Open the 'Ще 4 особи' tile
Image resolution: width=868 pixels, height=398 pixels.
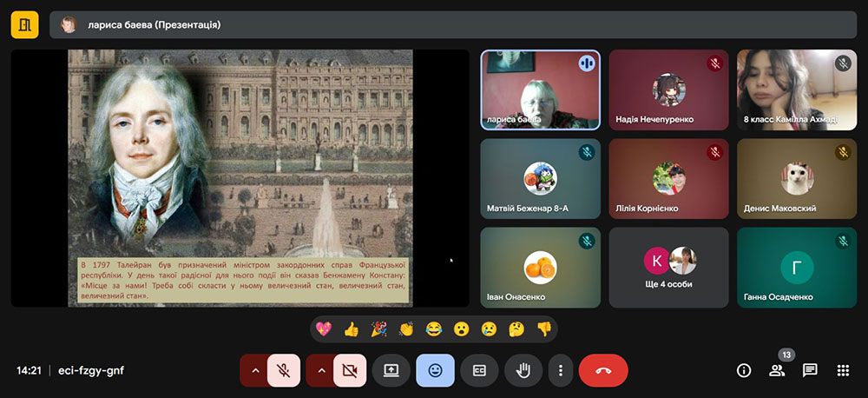pos(667,268)
